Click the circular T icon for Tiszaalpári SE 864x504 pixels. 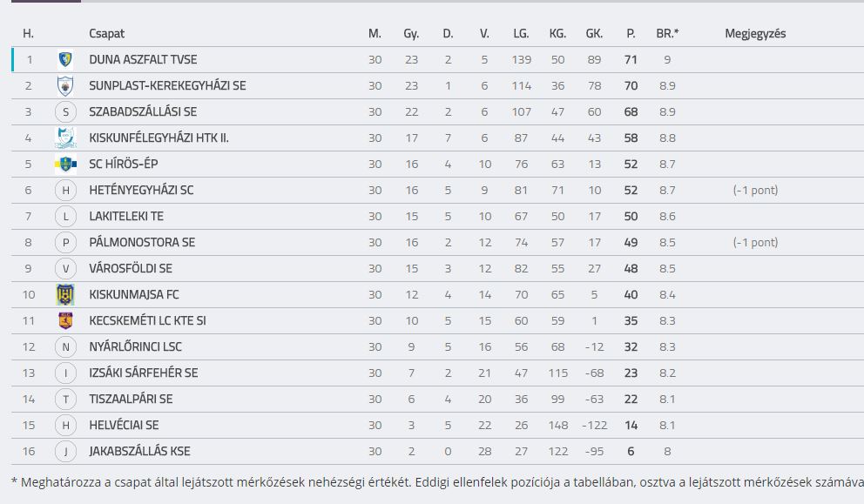tap(65, 400)
